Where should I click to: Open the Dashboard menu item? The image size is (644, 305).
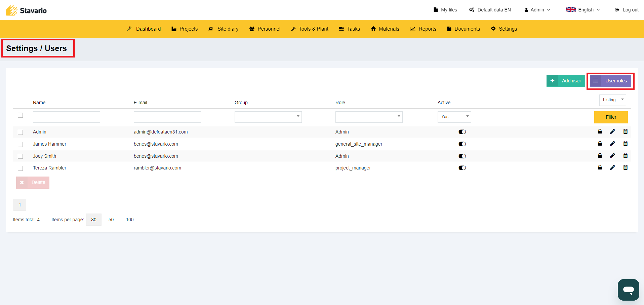(x=144, y=29)
